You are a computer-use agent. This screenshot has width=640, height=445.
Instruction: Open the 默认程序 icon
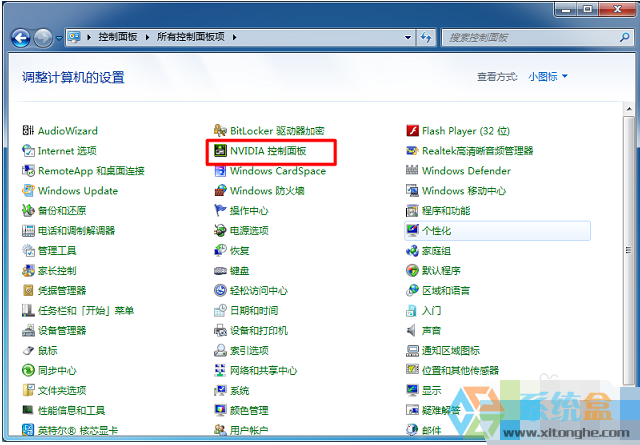coord(412,271)
